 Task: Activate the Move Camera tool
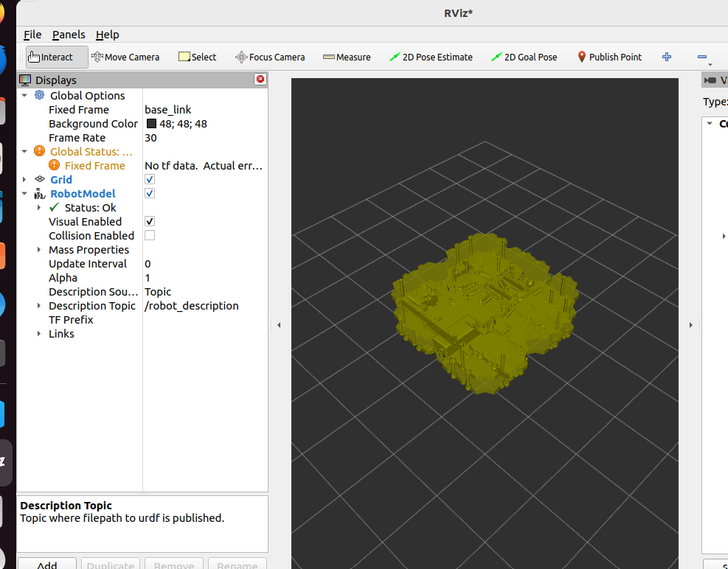click(x=125, y=57)
